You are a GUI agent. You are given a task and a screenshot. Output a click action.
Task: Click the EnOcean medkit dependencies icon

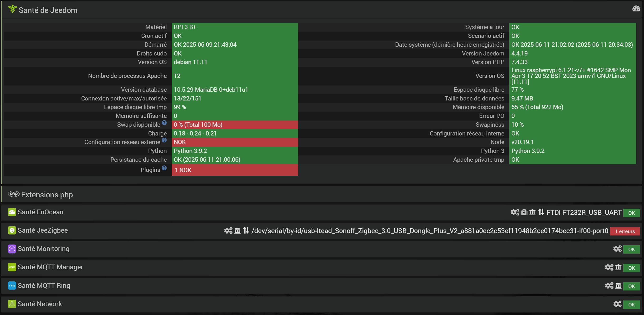tap(524, 212)
